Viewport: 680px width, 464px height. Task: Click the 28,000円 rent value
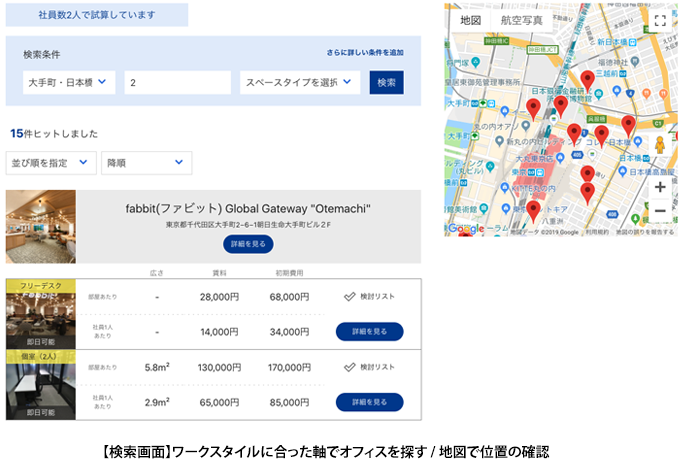(x=219, y=297)
